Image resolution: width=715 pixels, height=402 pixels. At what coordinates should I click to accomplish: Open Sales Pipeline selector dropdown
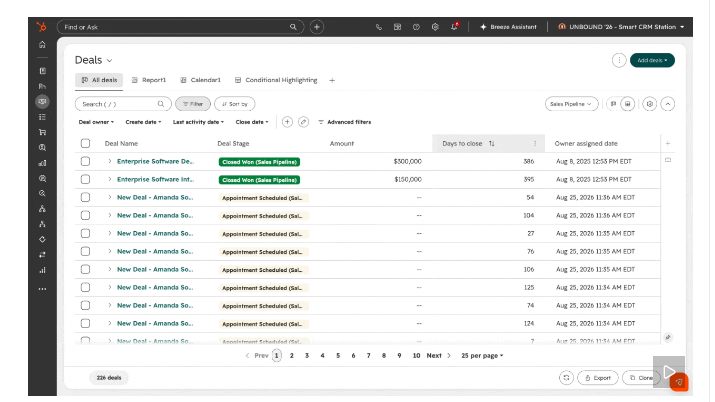click(571, 104)
